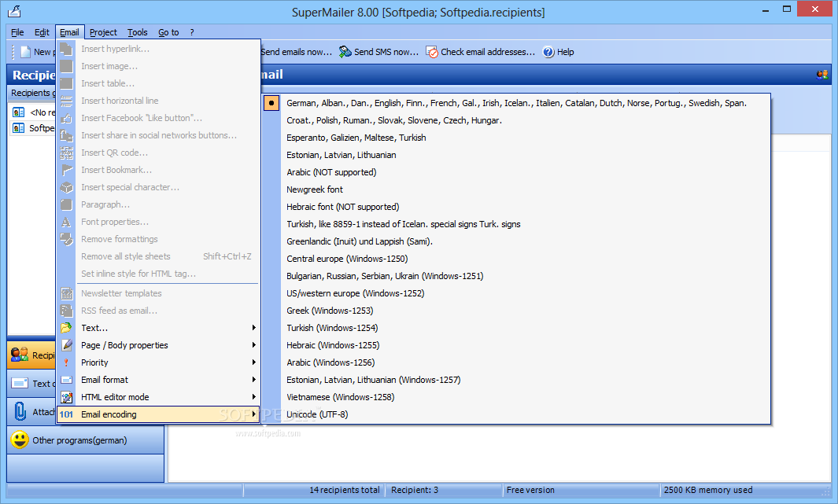Select Hebraic (Windows-1255) encoding
838x504 pixels.
516,345
